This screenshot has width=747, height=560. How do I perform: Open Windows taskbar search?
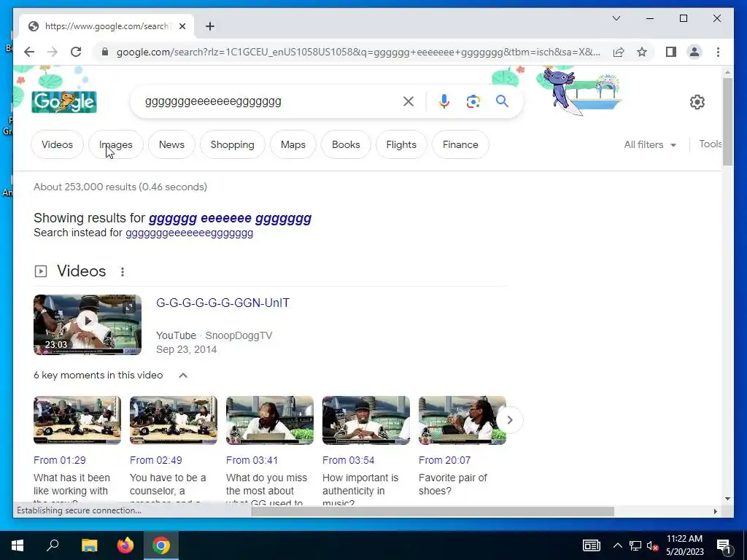[53, 545]
